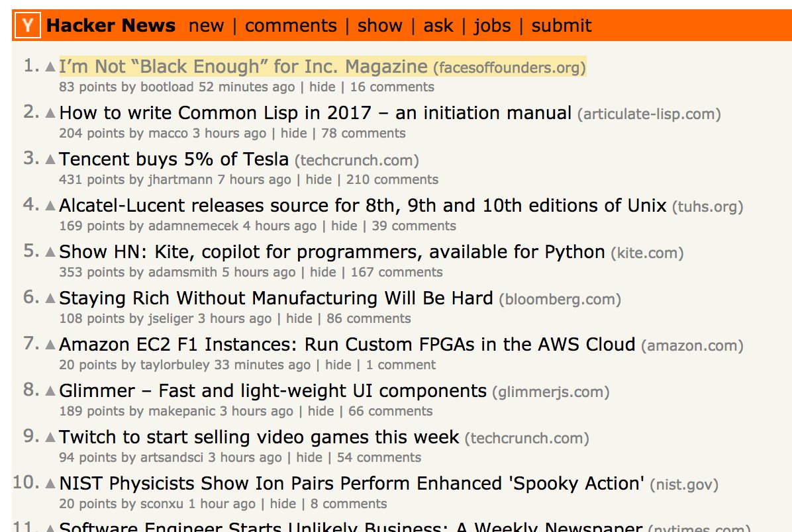792x532 pixels.
Task: Open the 'new' page in the header
Action: pos(206,25)
